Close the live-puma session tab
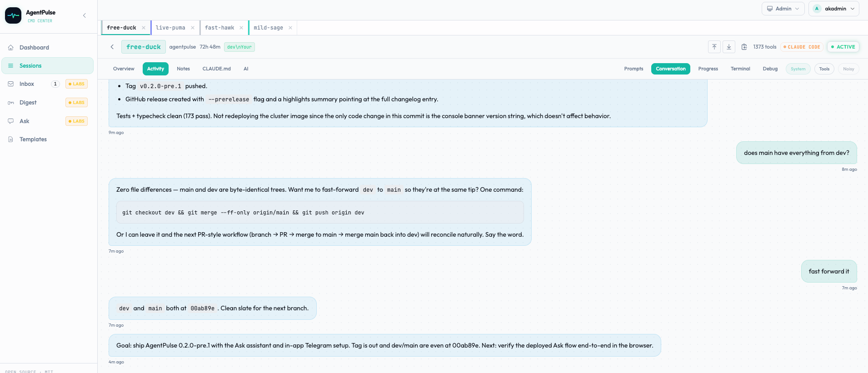 (193, 28)
